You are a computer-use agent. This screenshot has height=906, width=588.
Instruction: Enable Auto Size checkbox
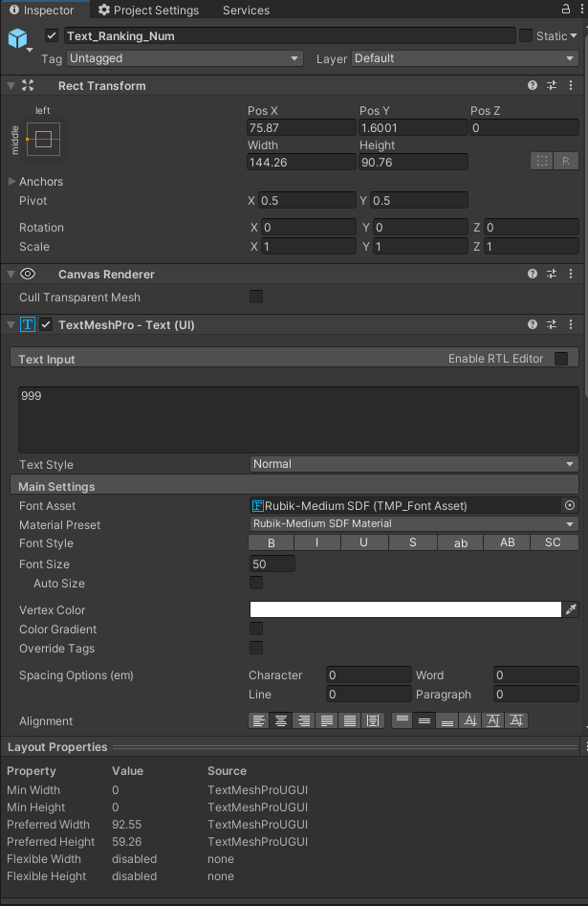(256, 583)
